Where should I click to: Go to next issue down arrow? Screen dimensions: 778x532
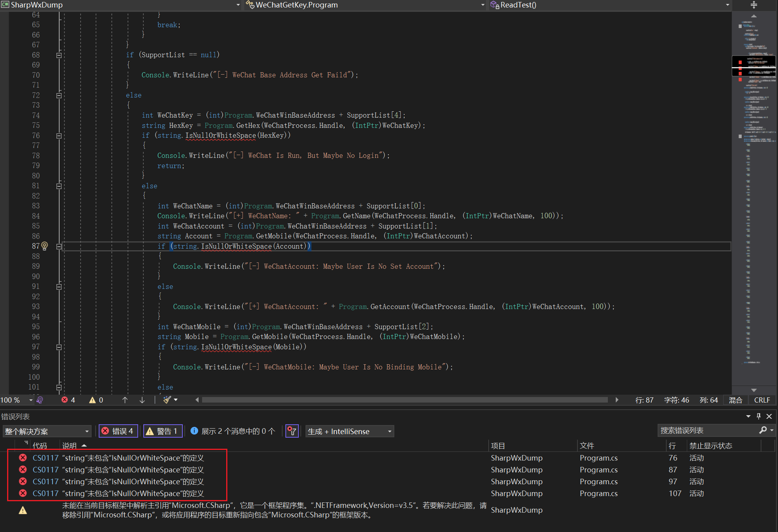tap(142, 400)
